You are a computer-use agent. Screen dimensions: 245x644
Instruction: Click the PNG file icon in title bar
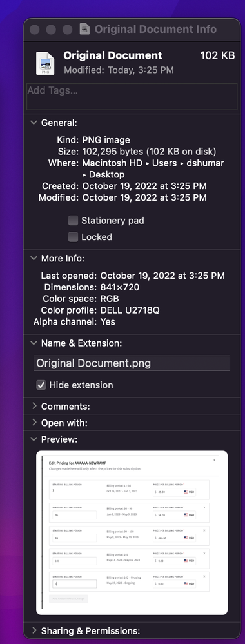[84, 29]
